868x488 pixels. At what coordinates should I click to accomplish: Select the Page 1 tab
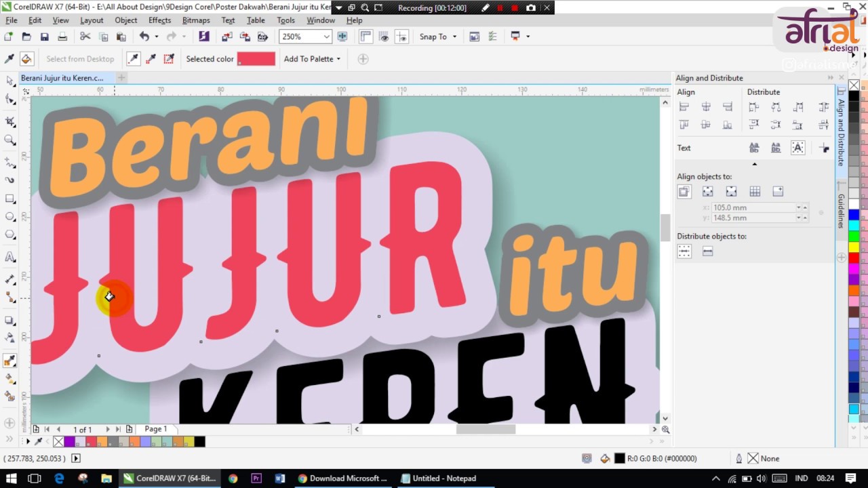tap(155, 429)
